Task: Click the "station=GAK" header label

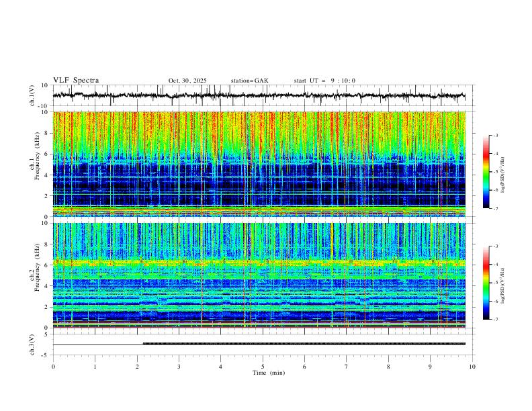Action: [x=249, y=81]
